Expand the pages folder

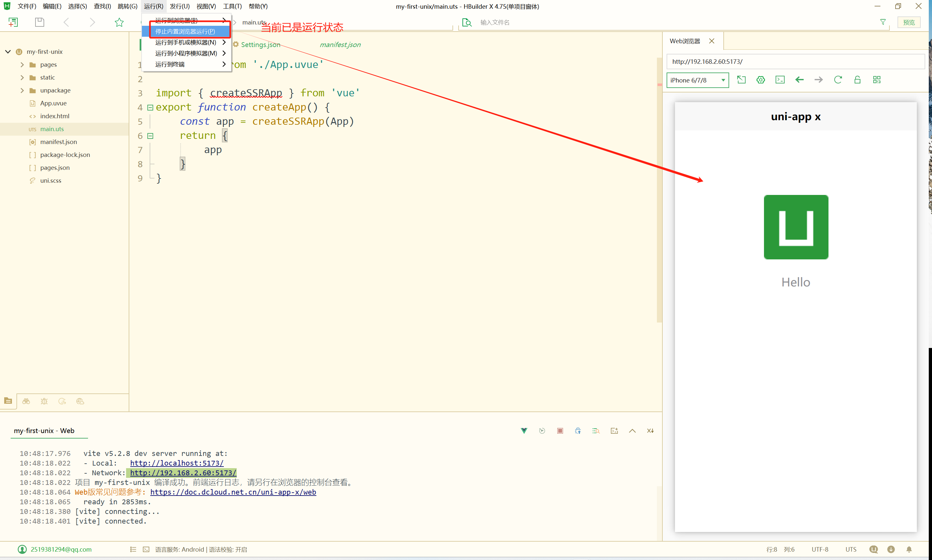click(22, 64)
